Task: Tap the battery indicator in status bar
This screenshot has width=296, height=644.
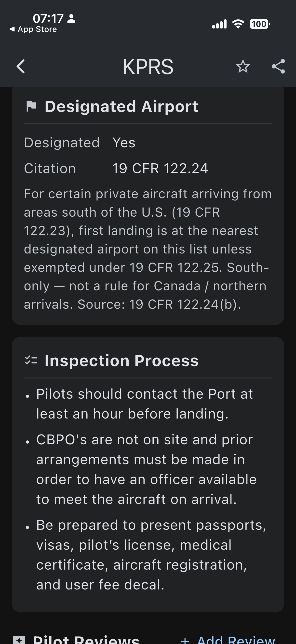Action: pos(260,24)
